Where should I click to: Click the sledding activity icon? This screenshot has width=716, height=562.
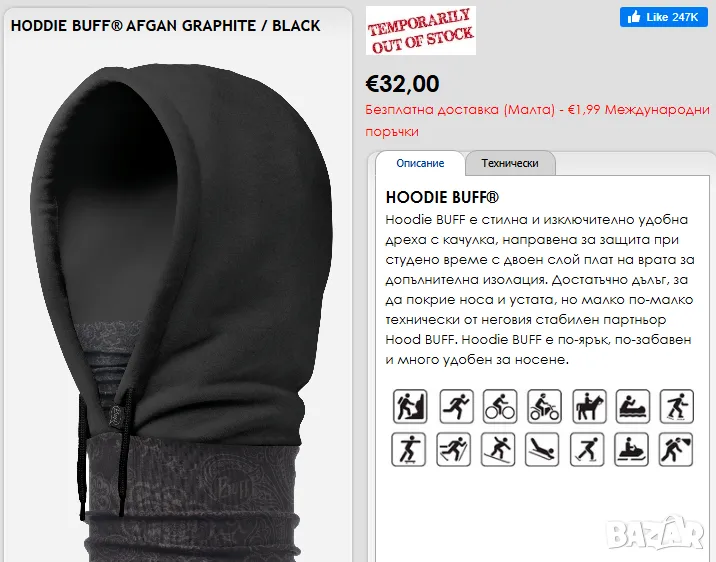pos(542,449)
